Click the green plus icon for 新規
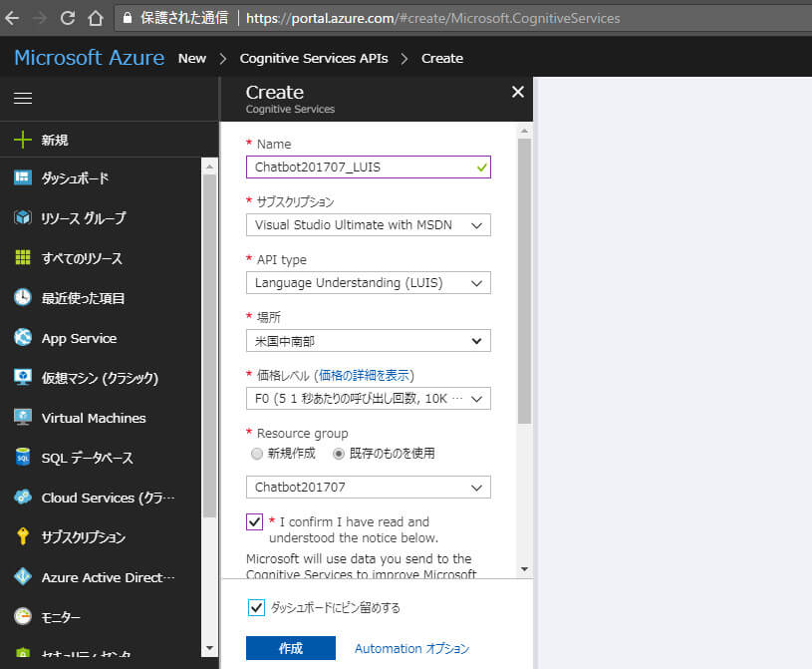 pyautogui.click(x=22, y=140)
